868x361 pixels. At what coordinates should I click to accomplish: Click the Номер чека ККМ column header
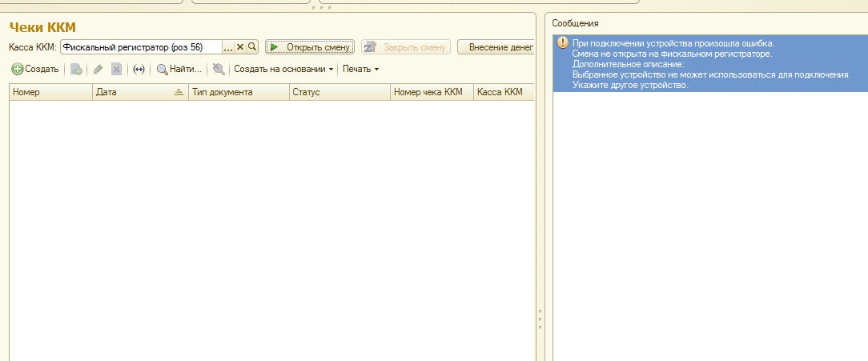point(432,93)
